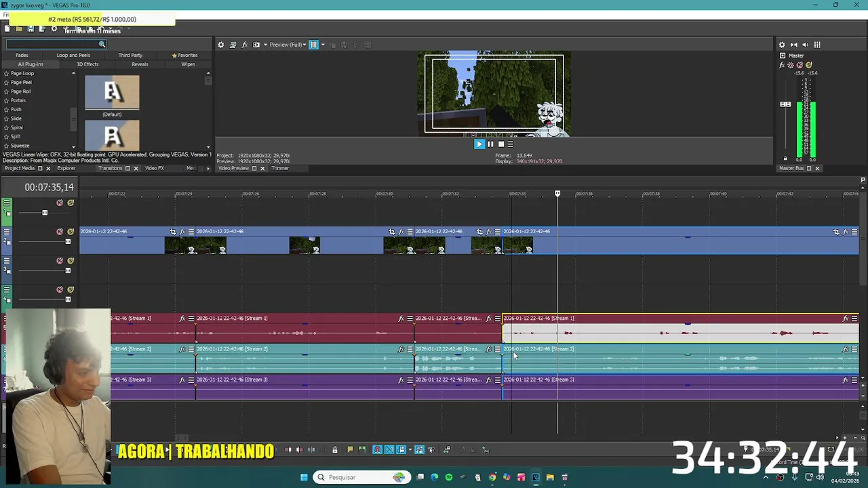Expand the overlays dropdown arrow

[323, 45]
